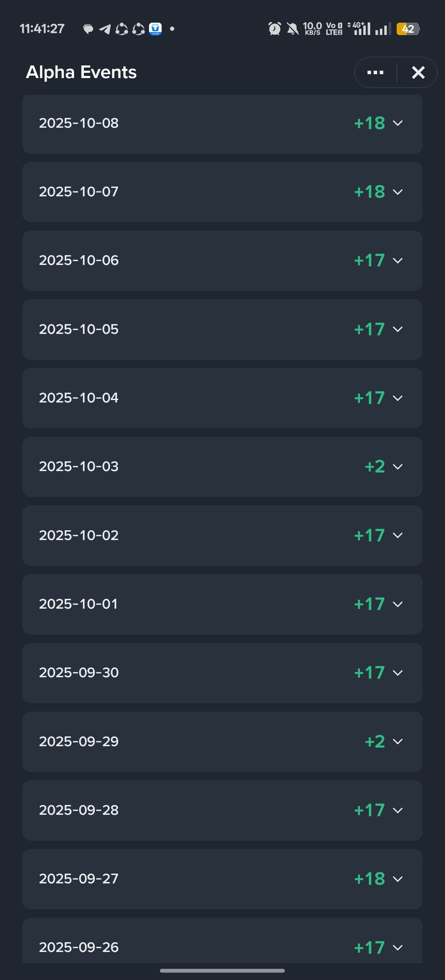The width and height of the screenshot is (445, 980).
Task: Tap the alarm clock status icon
Action: coord(275,29)
